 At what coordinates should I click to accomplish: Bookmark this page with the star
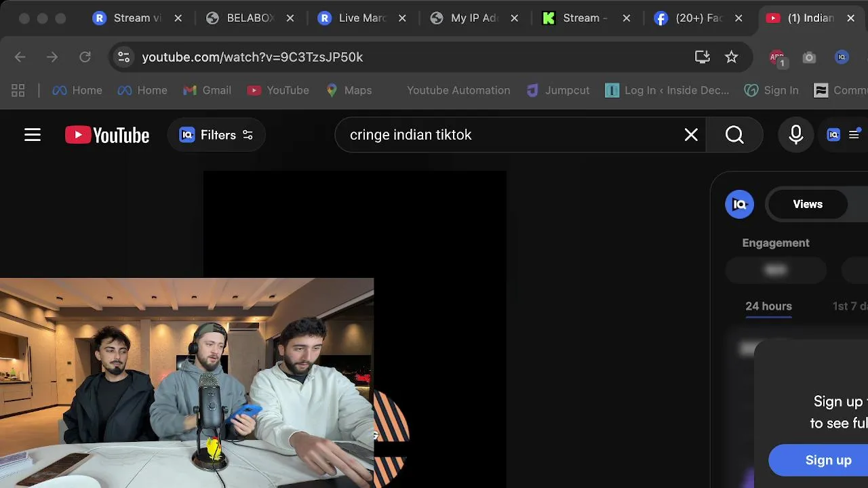click(x=731, y=57)
